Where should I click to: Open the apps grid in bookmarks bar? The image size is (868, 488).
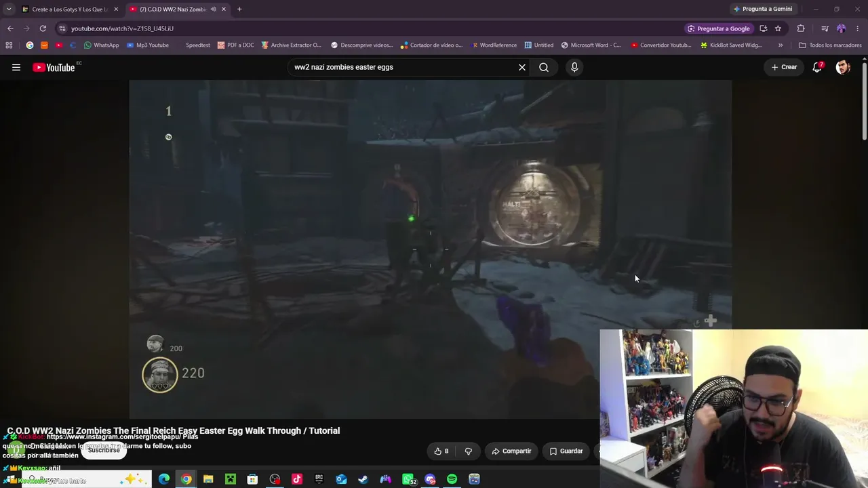click(x=9, y=45)
